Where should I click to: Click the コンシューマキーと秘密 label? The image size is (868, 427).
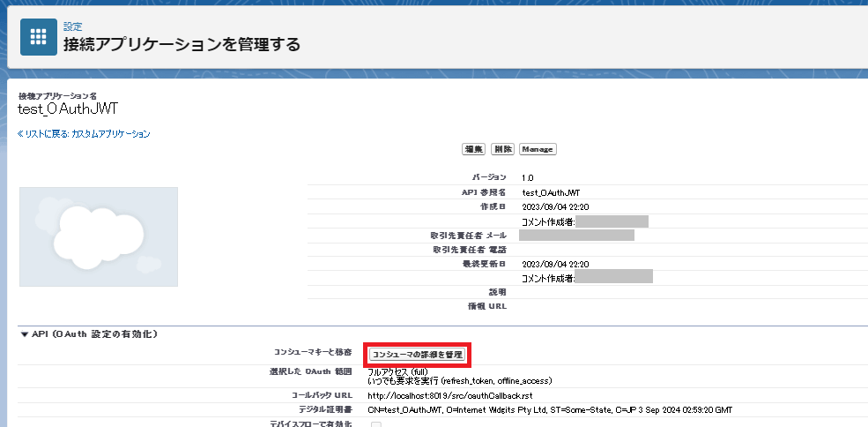(x=312, y=353)
